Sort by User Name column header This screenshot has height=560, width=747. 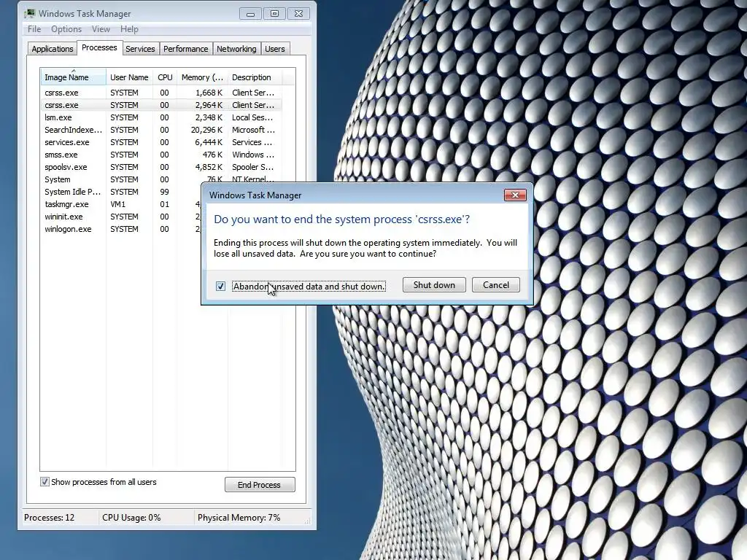(129, 77)
